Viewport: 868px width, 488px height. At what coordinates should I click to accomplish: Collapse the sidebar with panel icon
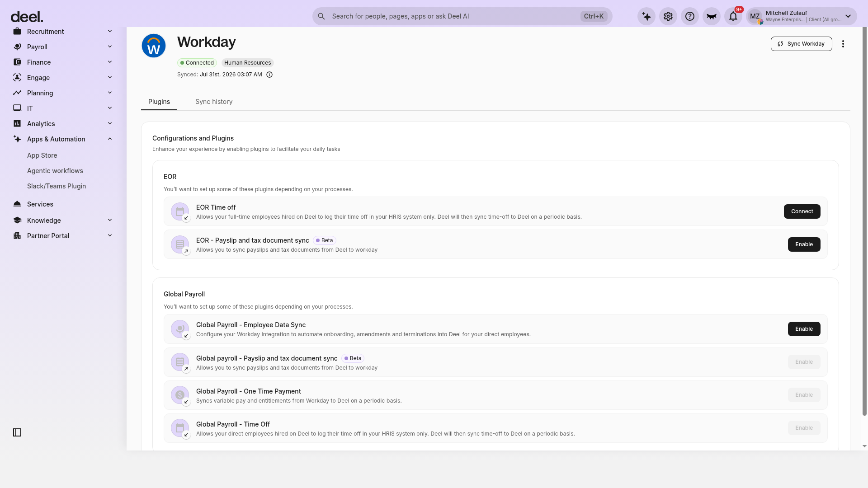click(x=17, y=432)
